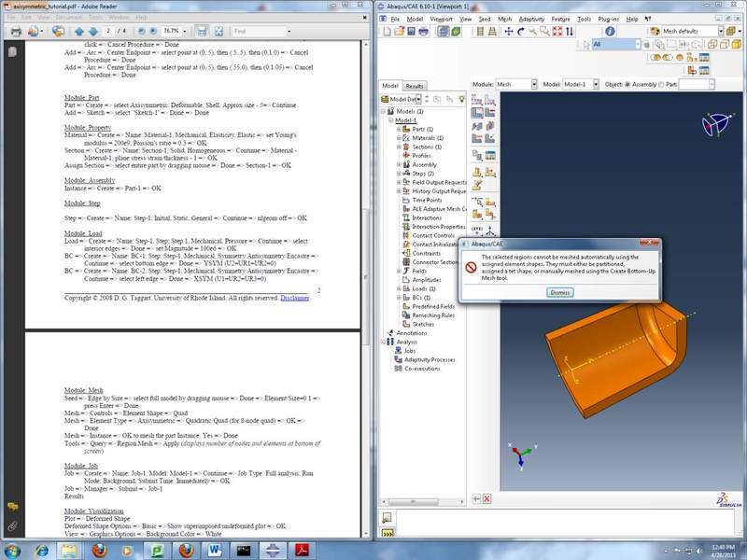Click the Windows Start button
This screenshot has width=747, height=560.
click(x=11, y=551)
